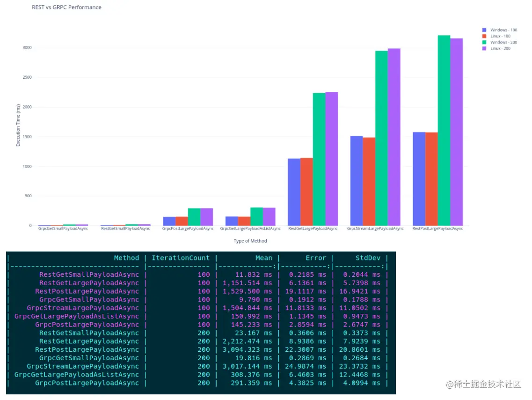Toggle the 'Windows - 100' legend label
The height and width of the screenshot is (400, 532).
point(503,30)
